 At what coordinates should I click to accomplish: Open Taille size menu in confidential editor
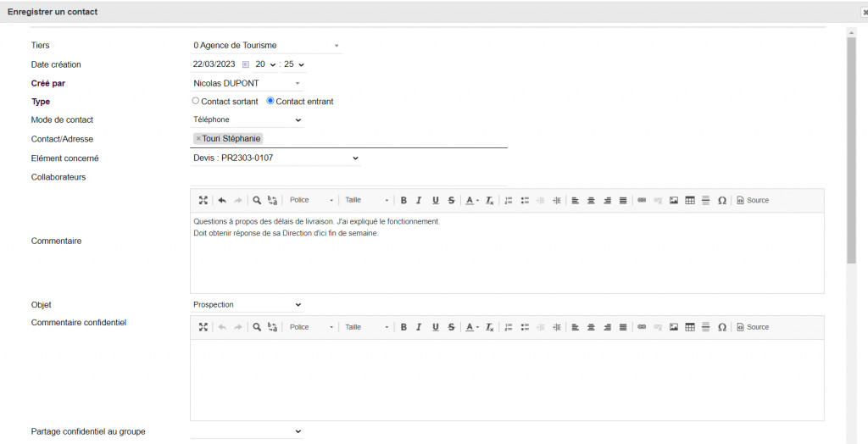[x=367, y=327]
